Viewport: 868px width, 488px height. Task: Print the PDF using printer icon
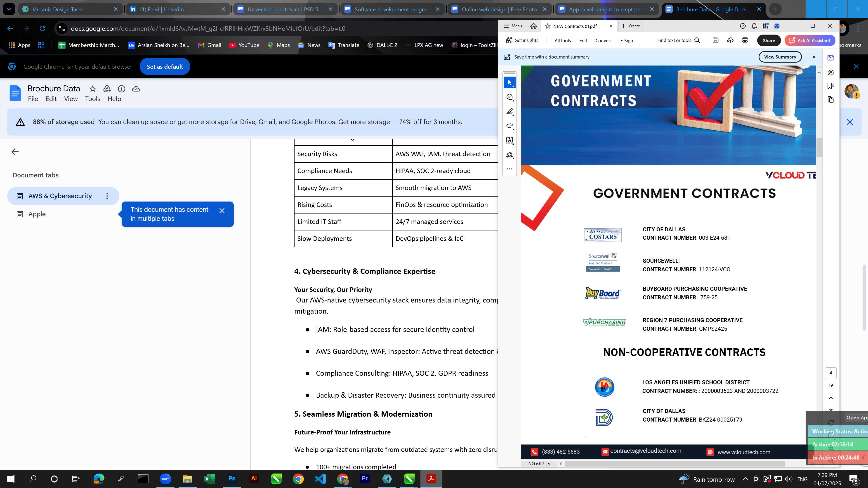(x=745, y=40)
